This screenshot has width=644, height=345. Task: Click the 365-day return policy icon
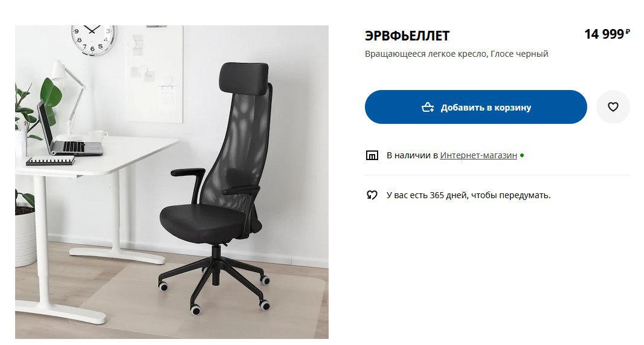(372, 195)
